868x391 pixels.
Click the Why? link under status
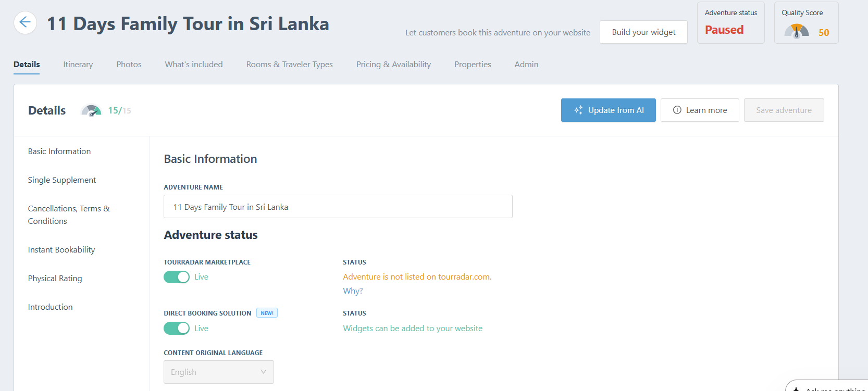coord(353,291)
